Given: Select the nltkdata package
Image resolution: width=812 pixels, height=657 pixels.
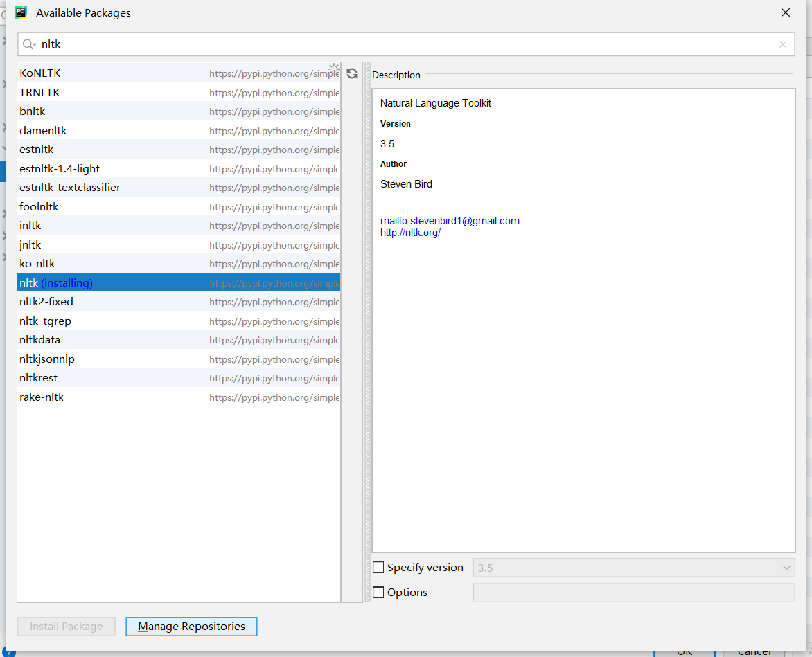Looking at the screenshot, I should point(179,340).
